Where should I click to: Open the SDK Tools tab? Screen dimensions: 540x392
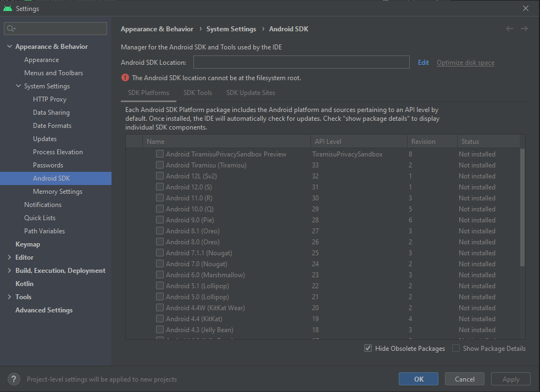point(198,93)
